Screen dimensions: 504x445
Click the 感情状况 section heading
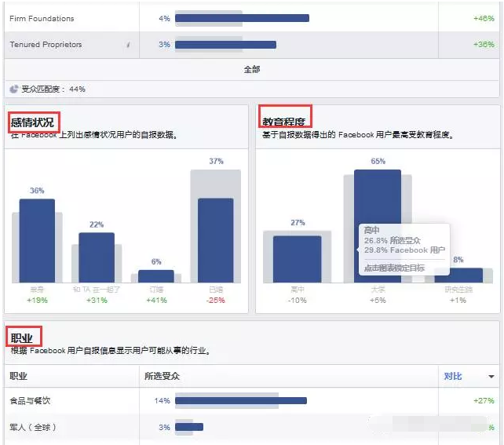(x=32, y=122)
